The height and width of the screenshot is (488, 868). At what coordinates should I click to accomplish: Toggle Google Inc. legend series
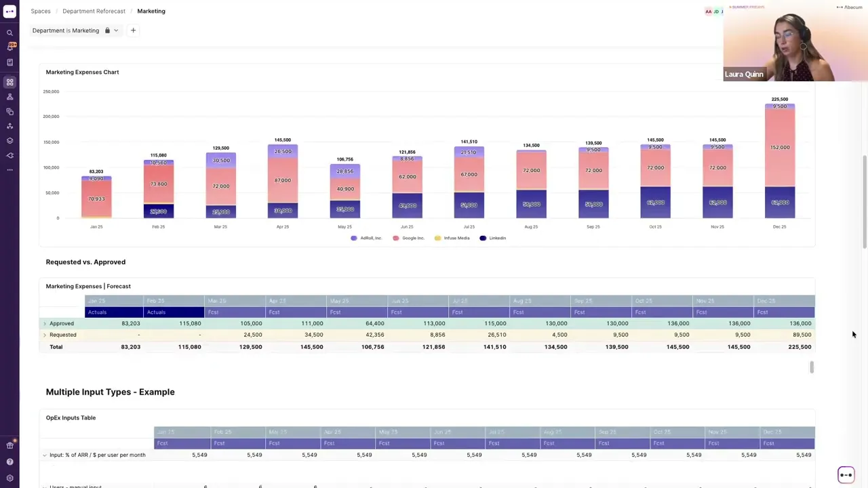(408, 238)
